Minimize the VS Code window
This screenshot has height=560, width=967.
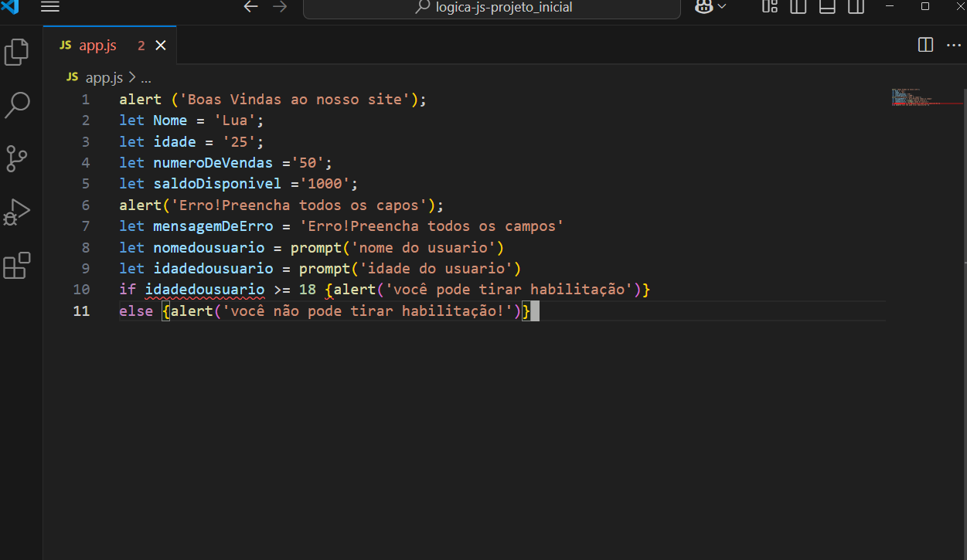890,6
